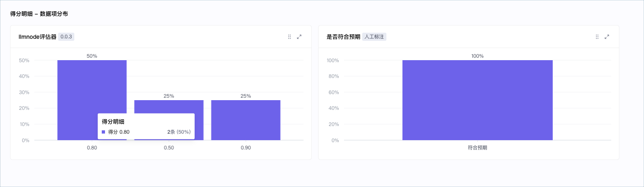
Task: Expand llmnode评估器 chart to fullscreen
Action: click(x=299, y=37)
